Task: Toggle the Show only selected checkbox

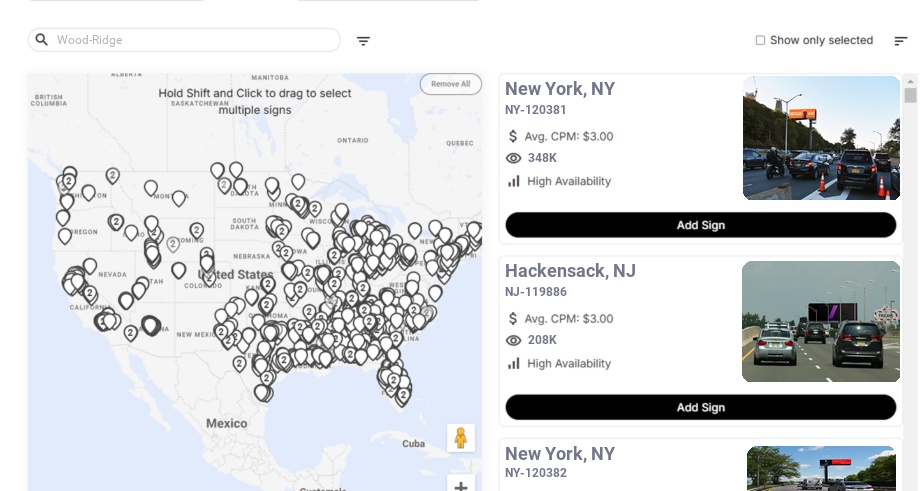Action: coord(760,41)
